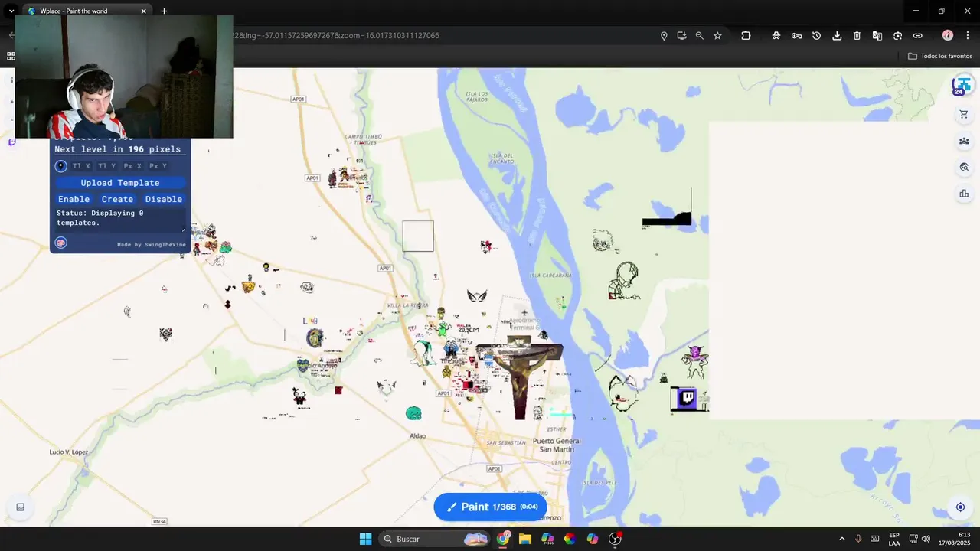The width and height of the screenshot is (980, 551).
Task: Open OBS Studio from the taskbar
Action: pyautogui.click(x=615, y=539)
